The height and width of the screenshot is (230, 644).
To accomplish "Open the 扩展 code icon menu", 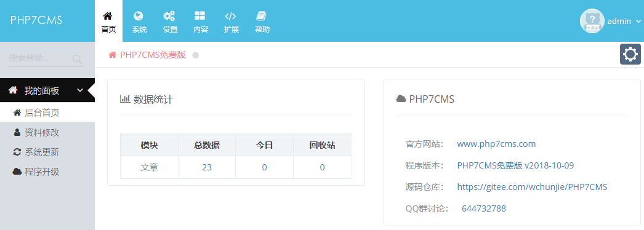I will coord(231,22).
